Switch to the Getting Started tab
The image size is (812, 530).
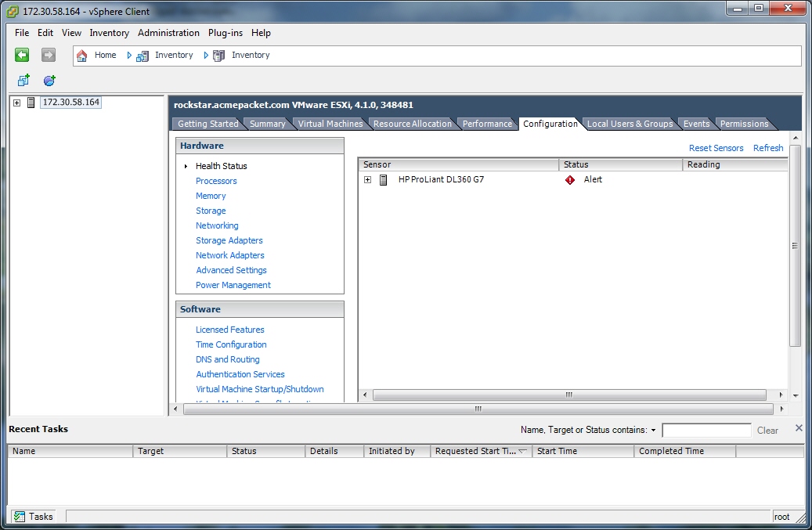click(x=208, y=124)
